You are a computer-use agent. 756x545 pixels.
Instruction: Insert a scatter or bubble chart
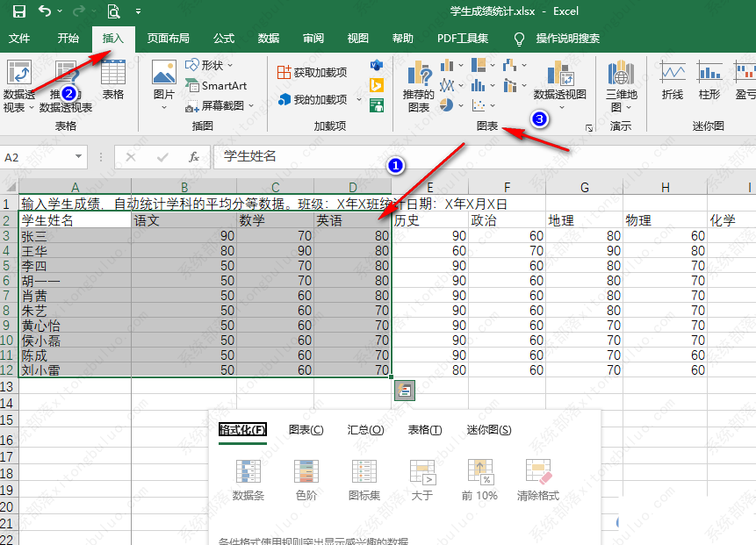(479, 105)
